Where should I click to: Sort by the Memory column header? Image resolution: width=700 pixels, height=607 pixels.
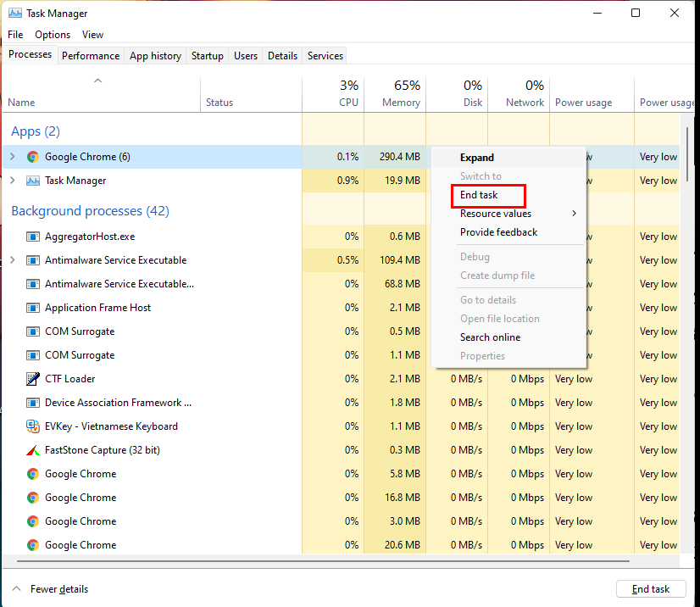click(x=395, y=93)
